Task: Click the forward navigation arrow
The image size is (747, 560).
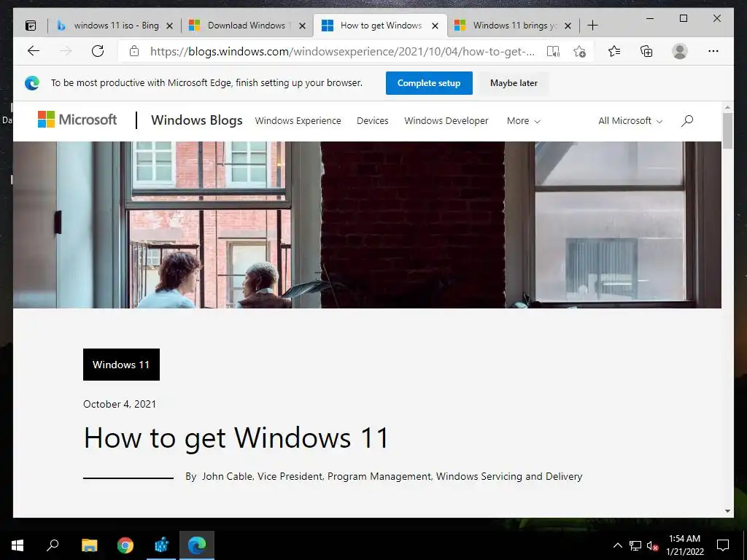Action: coord(66,51)
